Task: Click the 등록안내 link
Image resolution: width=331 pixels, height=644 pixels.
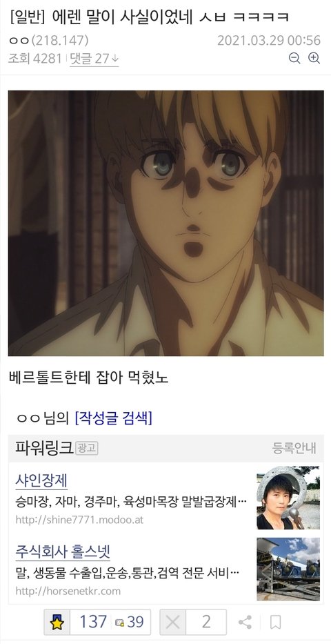Action: coord(294,448)
